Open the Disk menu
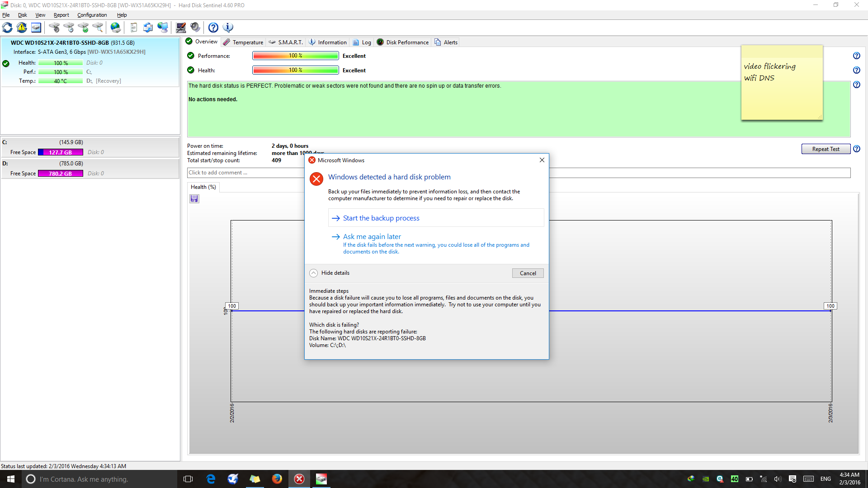The image size is (868, 488). coord(22,15)
